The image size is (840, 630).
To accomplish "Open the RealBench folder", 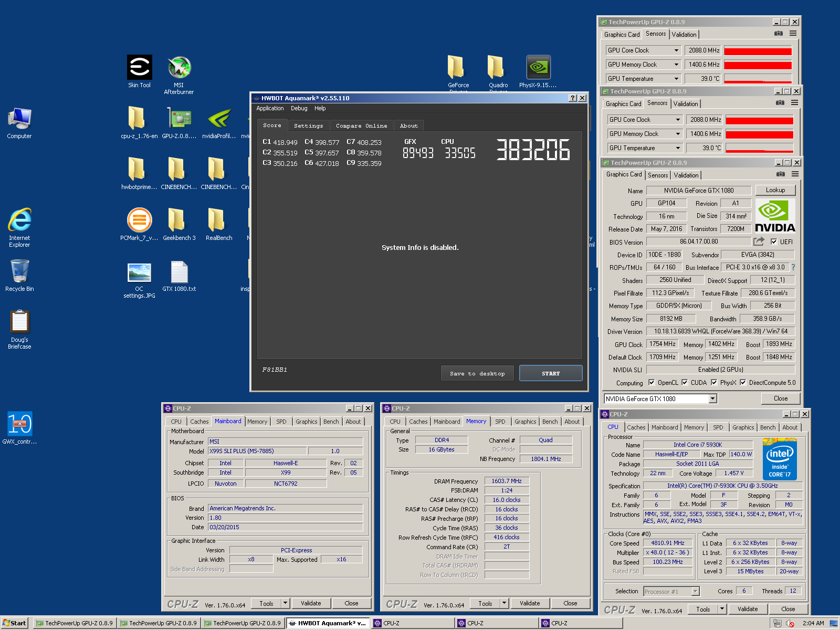I will pyautogui.click(x=219, y=224).
